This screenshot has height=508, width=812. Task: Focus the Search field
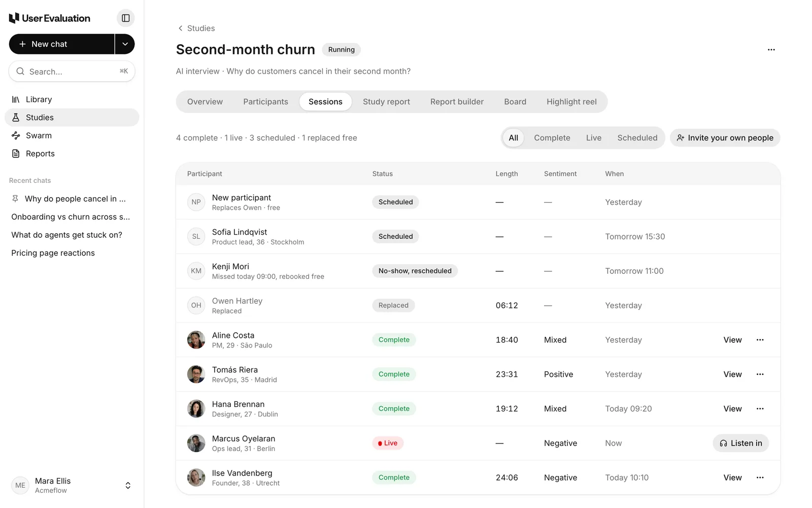[72, 72]
